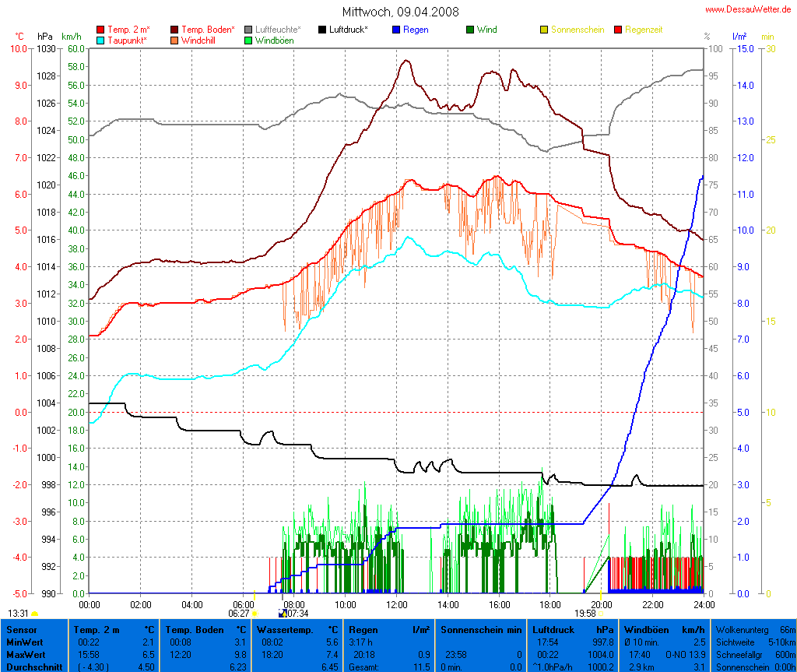Click the yellow Sonnenschein legend square

point(544,30)
